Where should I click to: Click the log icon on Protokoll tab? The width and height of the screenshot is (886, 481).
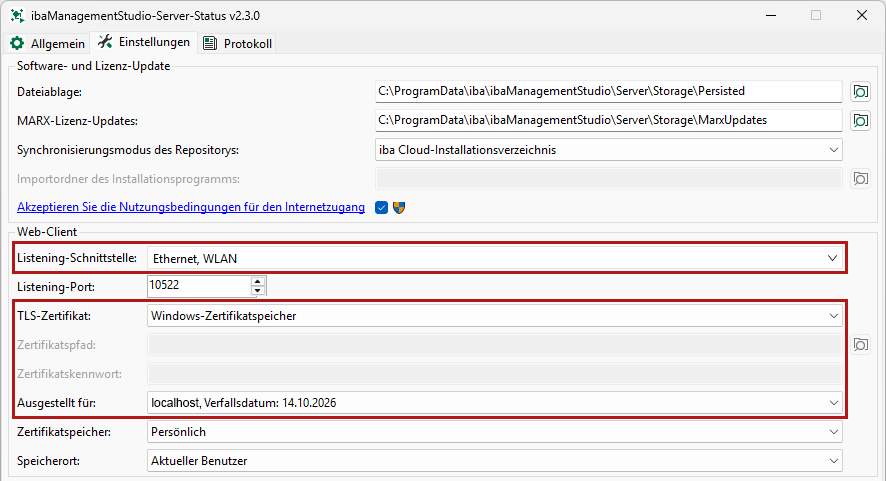pyautogui.click(x=210, y=43)
